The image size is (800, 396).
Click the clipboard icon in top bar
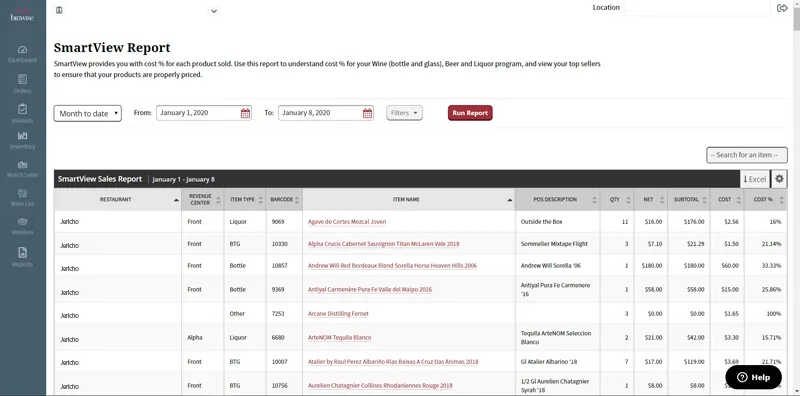pos(59,10)
